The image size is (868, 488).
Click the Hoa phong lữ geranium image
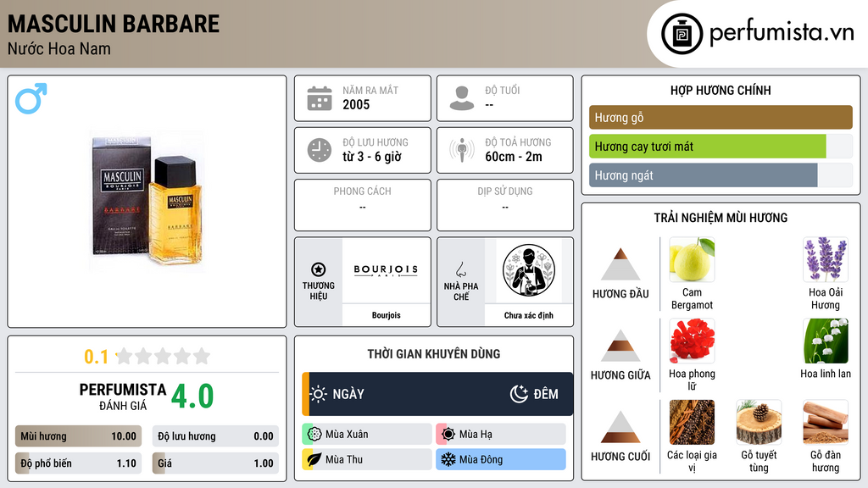pyautogui.click(x=692, y=341)
